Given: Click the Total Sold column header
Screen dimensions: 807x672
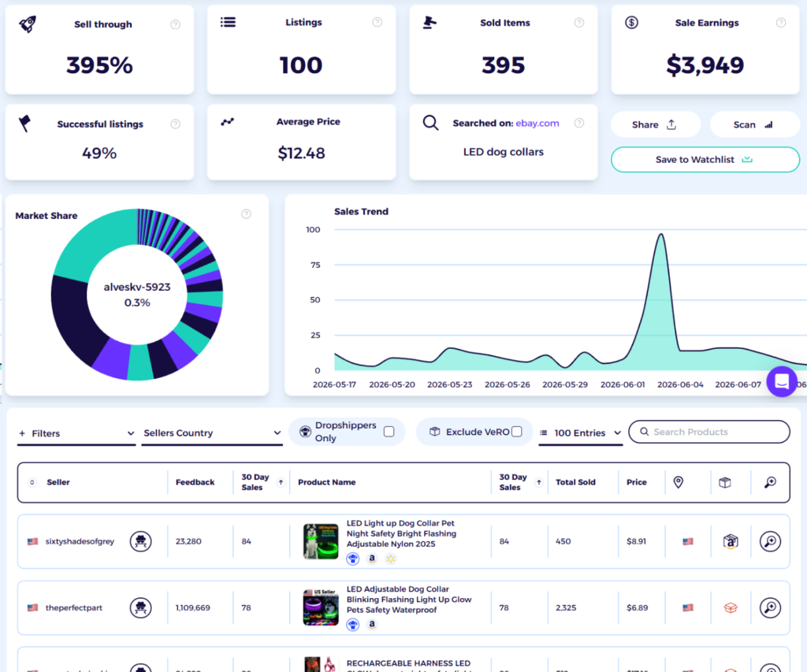Looking at the screenshot, I should click(575, 482).
